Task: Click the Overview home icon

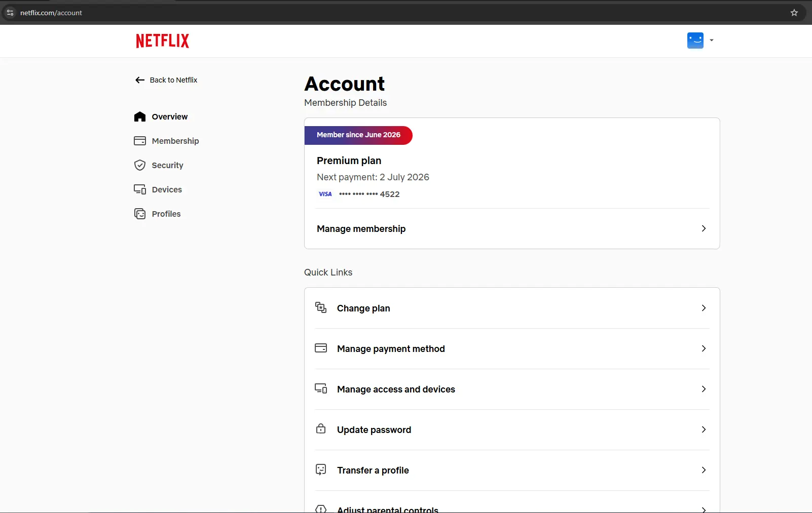Action: click(140, 116)
